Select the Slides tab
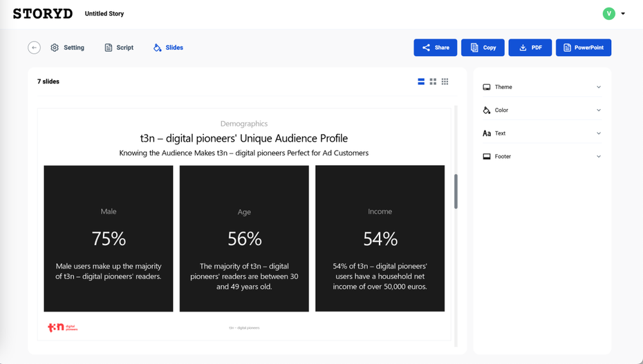 coord(168,48)
